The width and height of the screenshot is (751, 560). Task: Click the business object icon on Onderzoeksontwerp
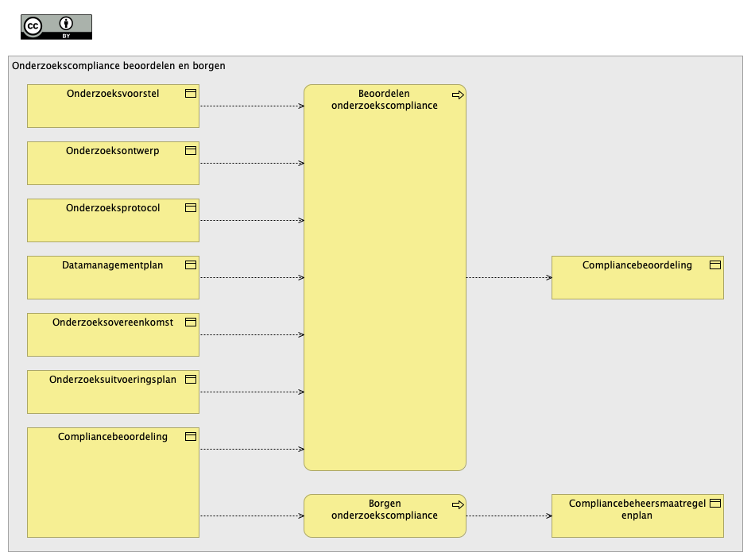pos(191,150)
